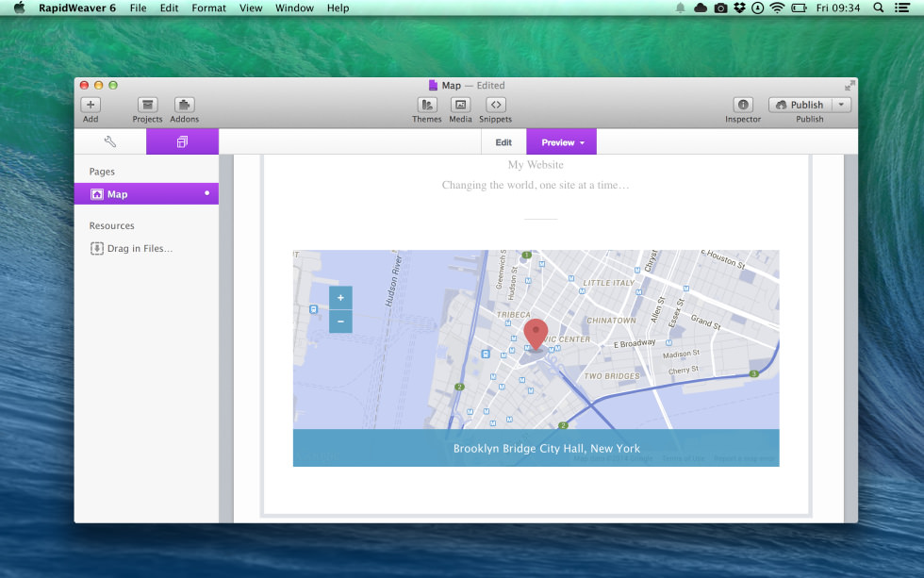Viewport: 924px width, 578px height.
Task: Click the Time Machine clock icon
Action: 758,8
